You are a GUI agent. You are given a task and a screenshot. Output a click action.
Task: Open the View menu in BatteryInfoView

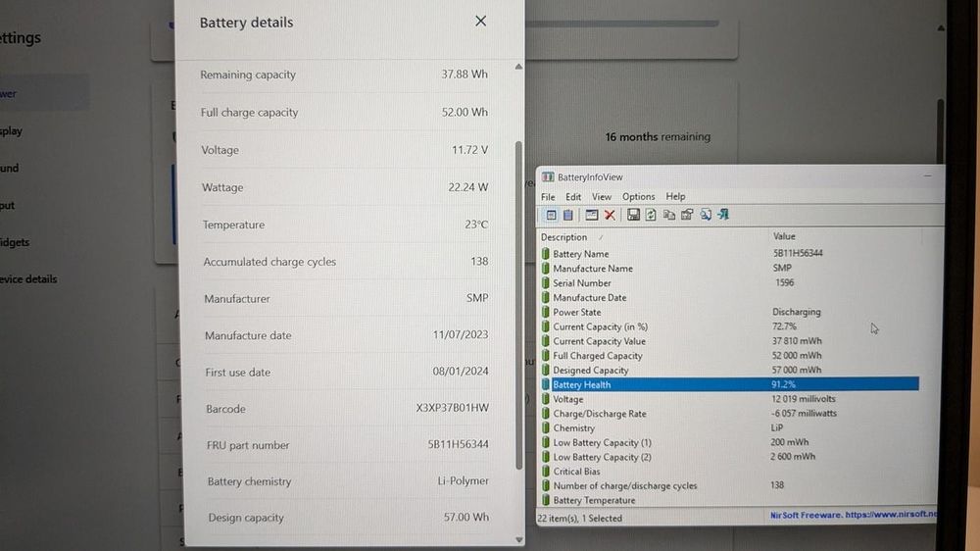pos(602,196)
